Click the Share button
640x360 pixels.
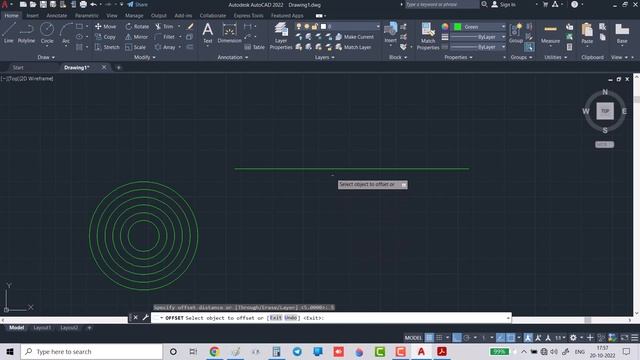tap(138, 4)
